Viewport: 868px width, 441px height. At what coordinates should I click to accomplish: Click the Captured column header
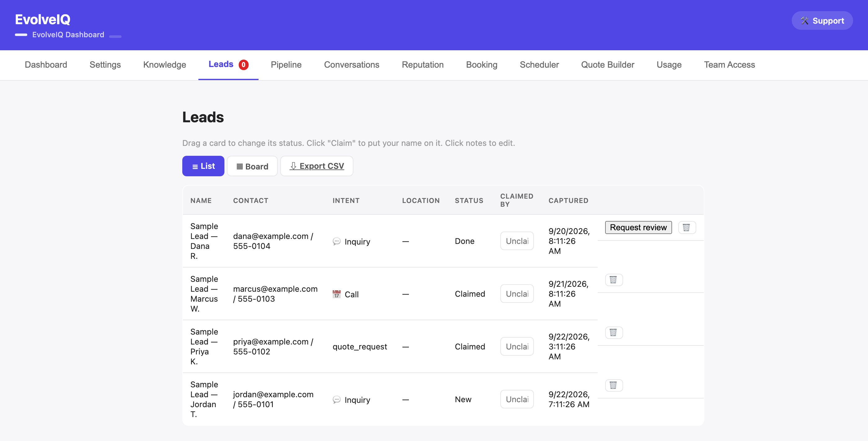point(568,200)
